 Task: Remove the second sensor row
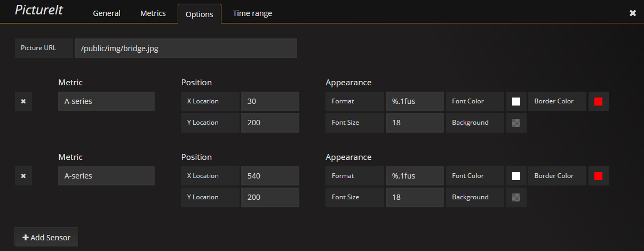click(23, 176)
